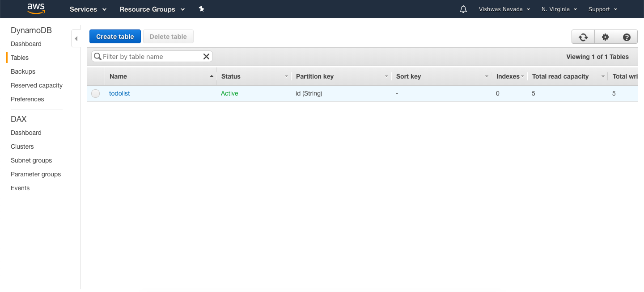
Task: Click the Delete table button
Action: [x=168, y=37]
